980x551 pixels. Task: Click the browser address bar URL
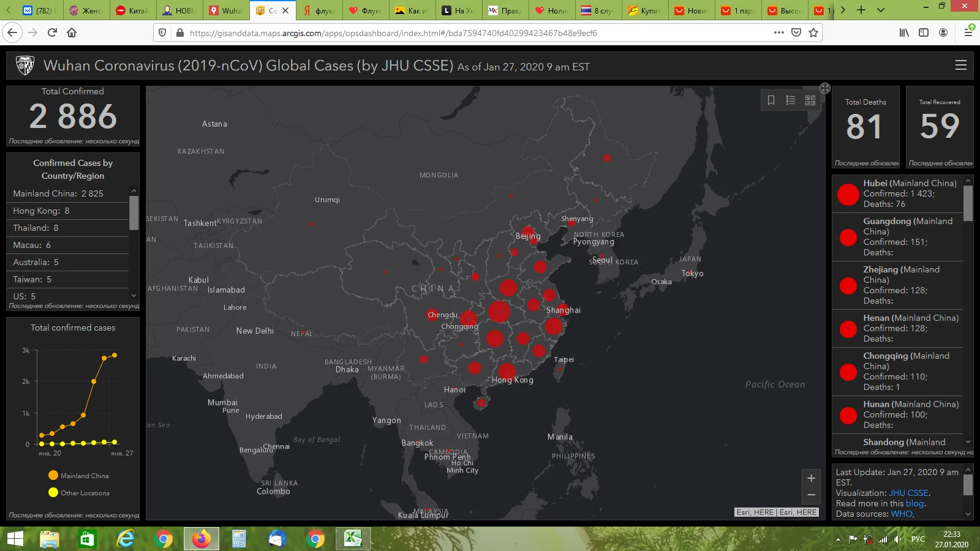[x=393, y=33]
